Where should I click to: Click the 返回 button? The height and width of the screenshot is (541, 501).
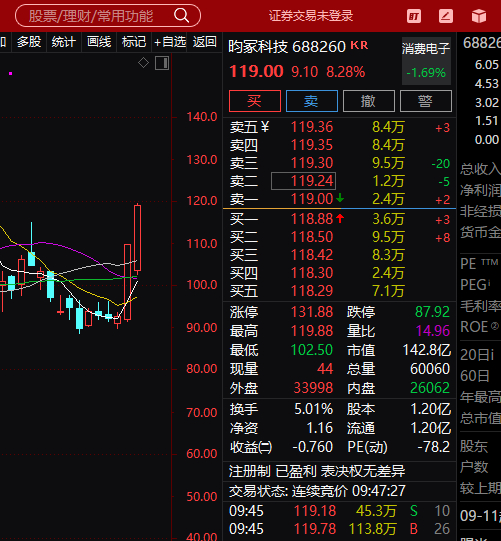204,42
